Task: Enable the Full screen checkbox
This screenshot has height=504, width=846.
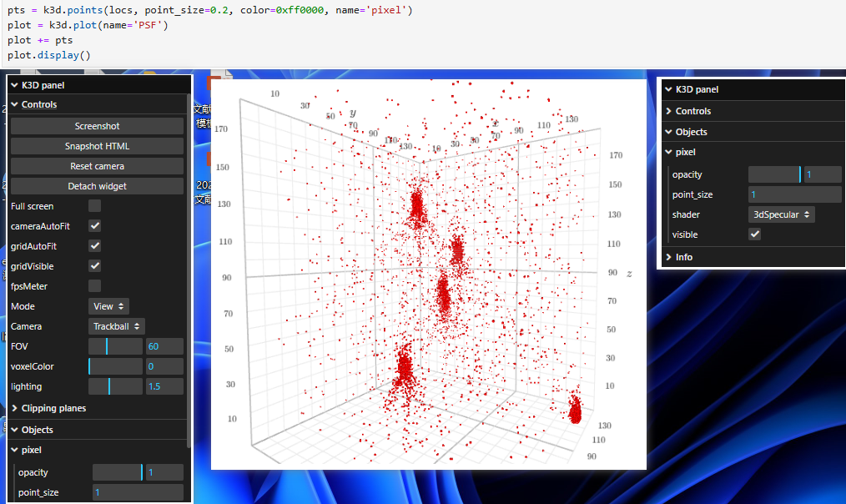Action: coord(94,205)
